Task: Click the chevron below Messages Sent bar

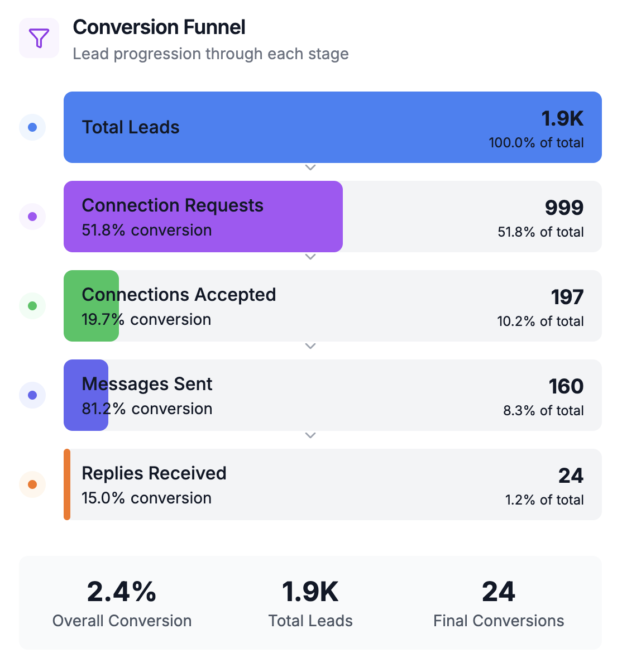Action: click(311, 435)
